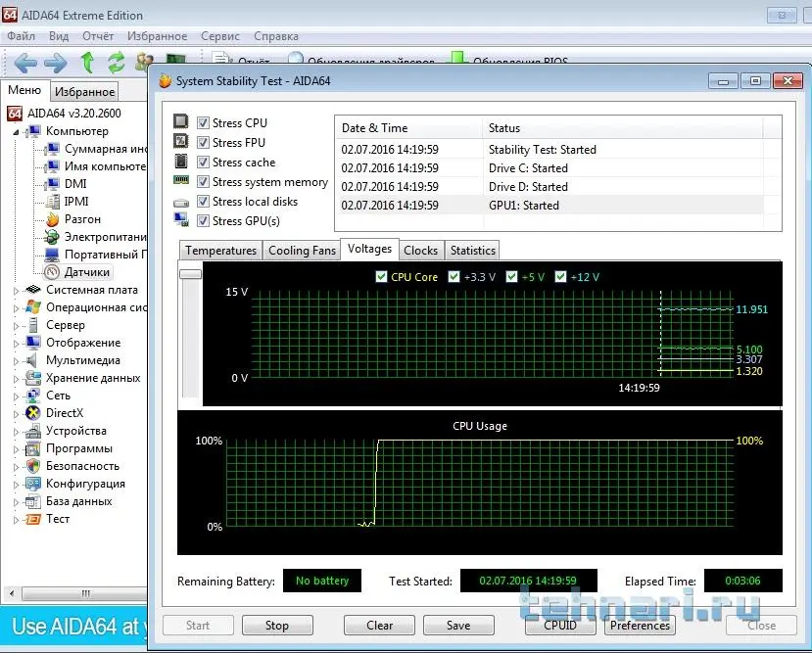The image size is (812, 653).
Task: Disable Stress system memory option
Action: pos(203,182)
